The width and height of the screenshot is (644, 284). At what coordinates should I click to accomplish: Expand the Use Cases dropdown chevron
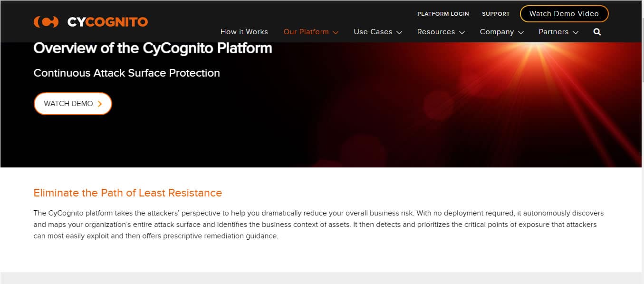[x=399, y=32]
